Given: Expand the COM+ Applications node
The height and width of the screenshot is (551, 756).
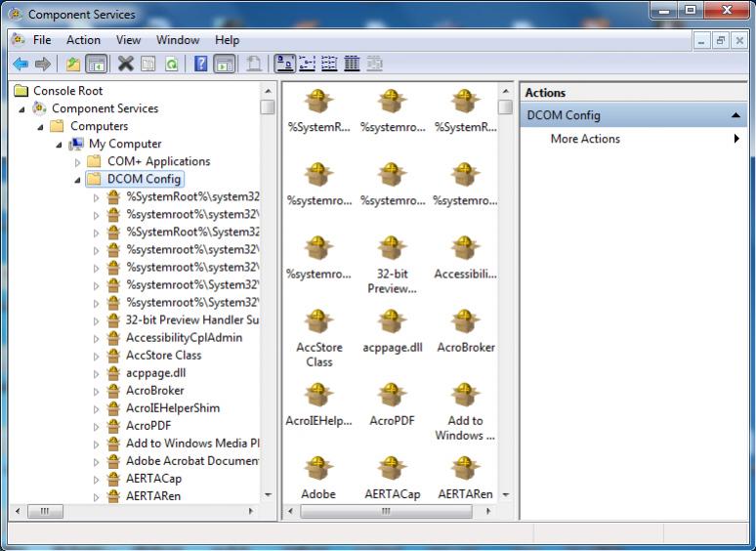Looking at the screenshot, I should (77, 162).
